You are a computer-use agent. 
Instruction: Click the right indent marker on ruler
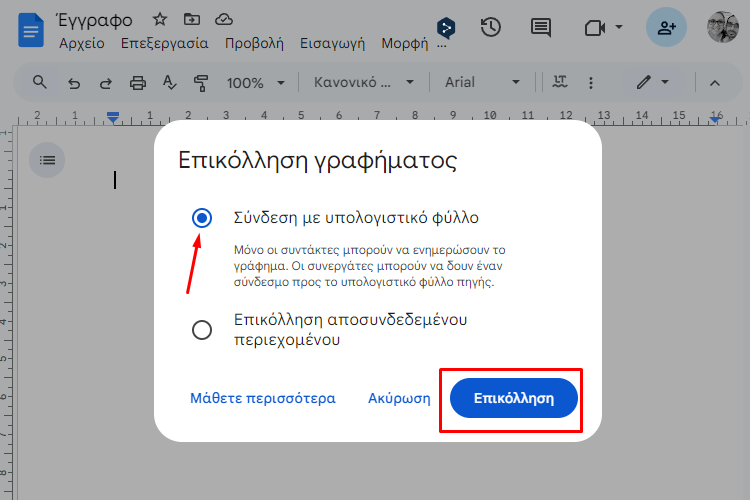(x=715, y=119)
